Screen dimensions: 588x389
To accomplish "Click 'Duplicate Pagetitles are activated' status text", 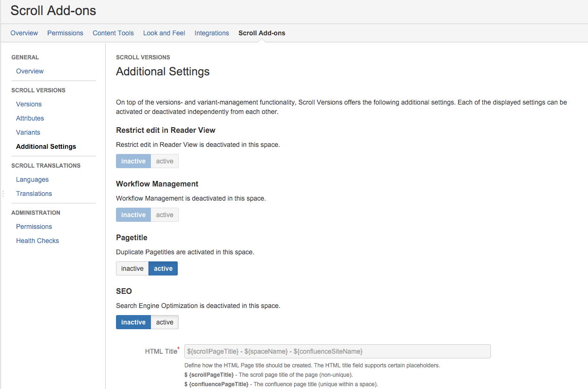I will tap(185, 252).
